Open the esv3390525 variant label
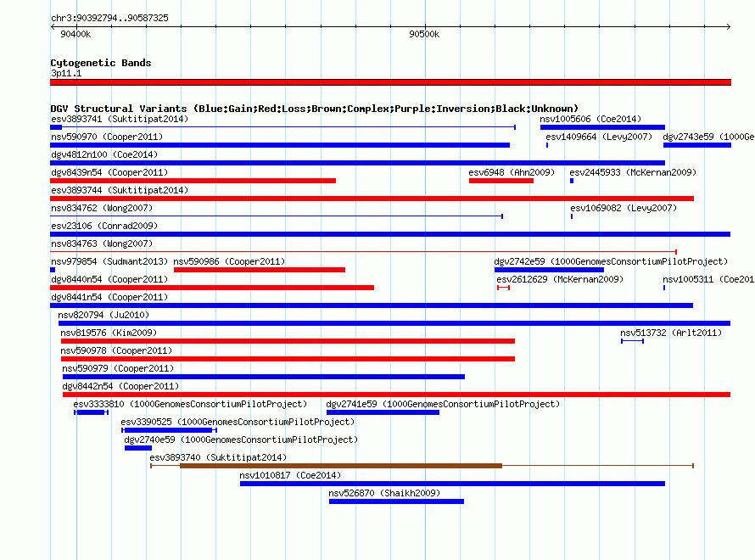 tap(238, 422)
